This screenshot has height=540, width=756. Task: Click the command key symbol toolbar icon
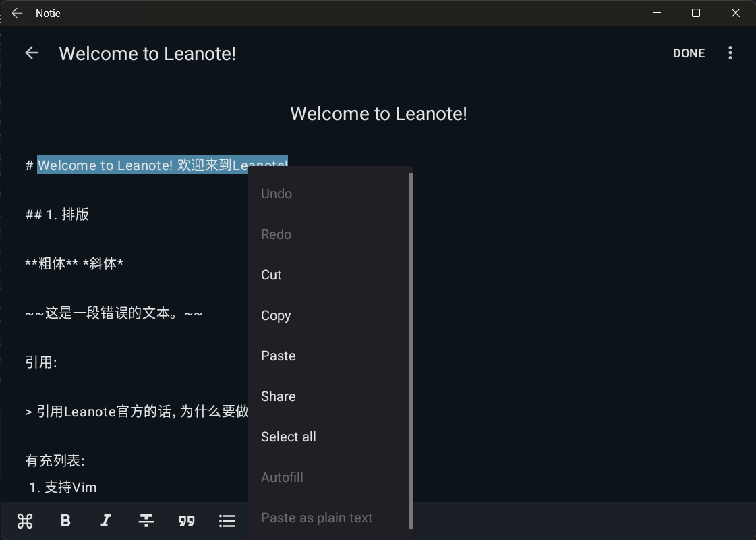pos(25,520)
